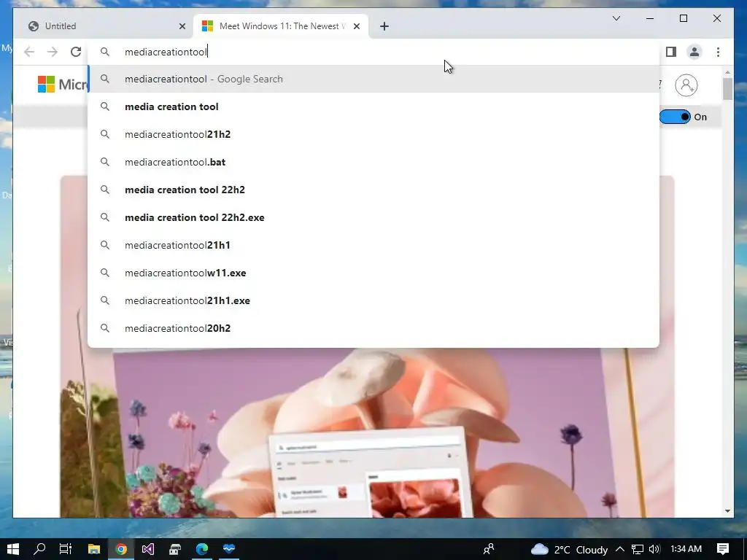Screen dimensions: 747x560
Task: Open Task View from taskbar
Action: tap(66, 549)
